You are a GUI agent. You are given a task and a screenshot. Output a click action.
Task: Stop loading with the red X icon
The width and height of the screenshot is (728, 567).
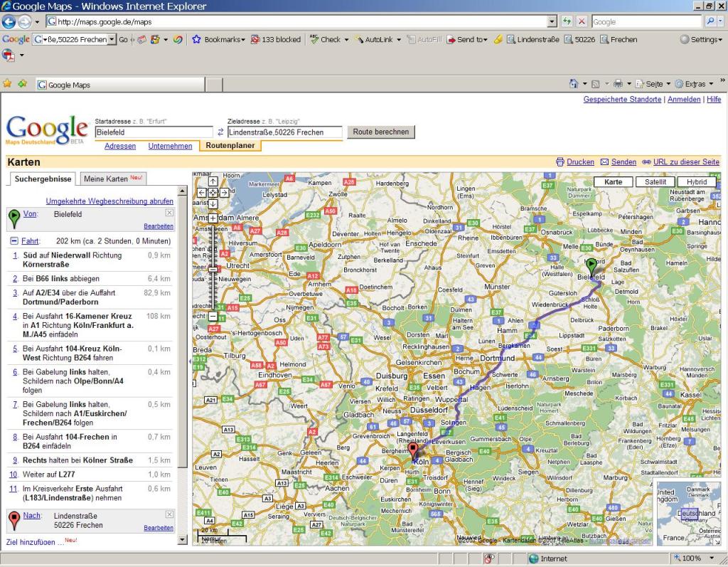point(582,21)
